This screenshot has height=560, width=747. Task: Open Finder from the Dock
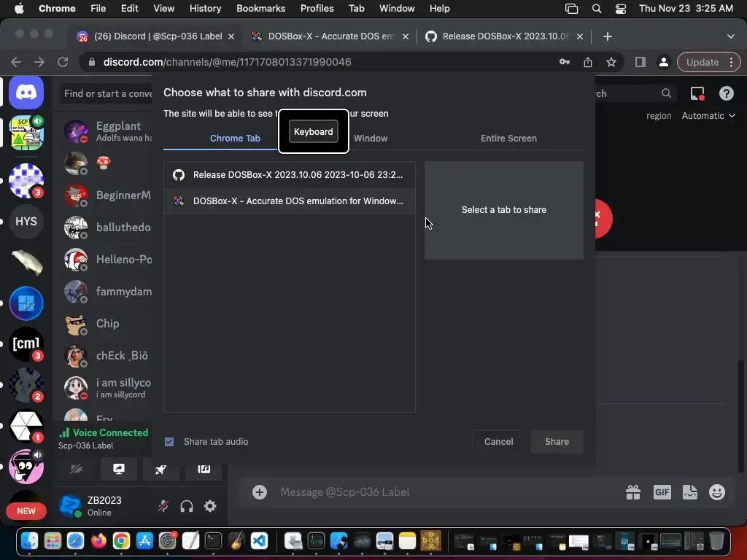(29, 541)
